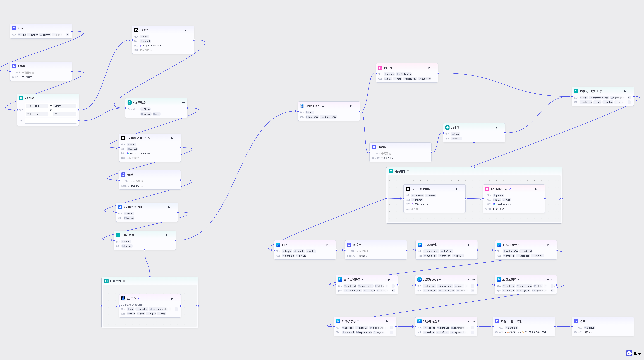Image resolution: width=644 pixels, height=360 pixels.
Task: Click the 11输出 node icon
Action: (374, 147)
